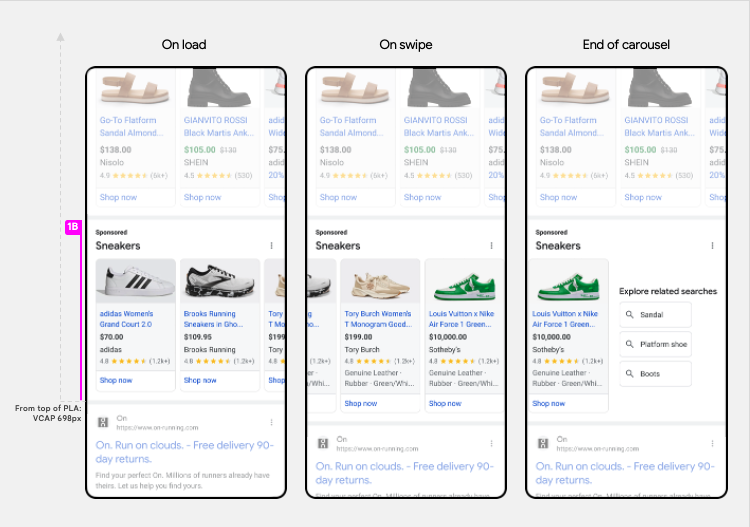Open the black boot image in On load screen
750x527 pixels.
coord(220,88)
